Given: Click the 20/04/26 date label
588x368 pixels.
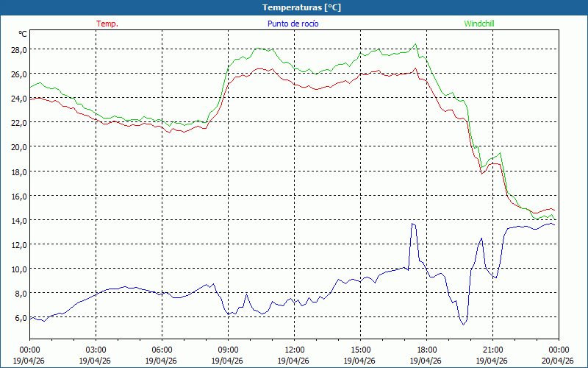Looking at the screenshot, I should [x=559, y=361].
